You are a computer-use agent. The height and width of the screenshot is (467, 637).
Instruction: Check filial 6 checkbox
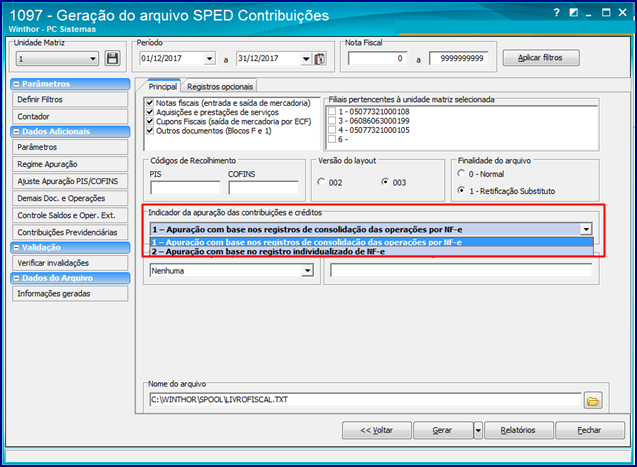pos(332,139)
